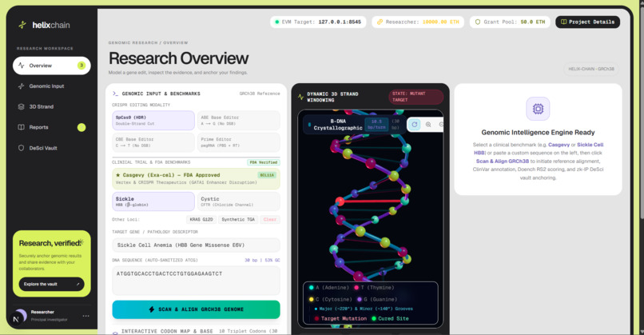This screenshot has width=644, height=335.
Task: Click the C (Cytosine) legend color dot
Action: click(x=312, y=299)
